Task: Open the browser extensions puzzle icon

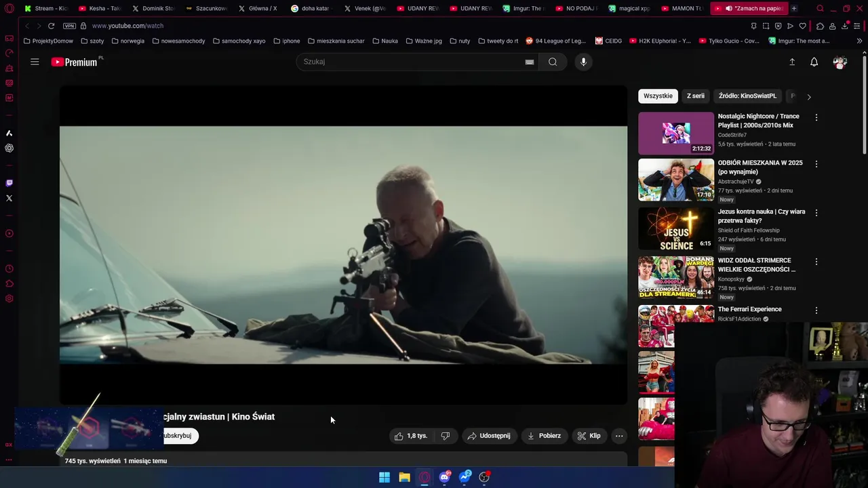Action: coord(820,26)
